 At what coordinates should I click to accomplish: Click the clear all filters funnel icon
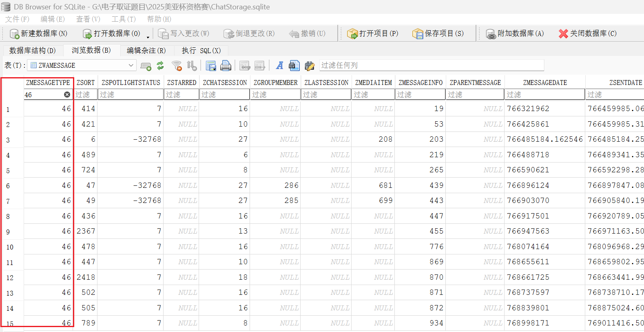tap(177, 66)
